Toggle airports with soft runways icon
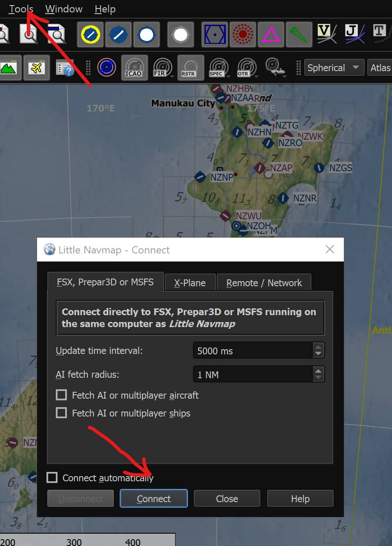The height and width of the screenshot is (546, 392). 118,34
